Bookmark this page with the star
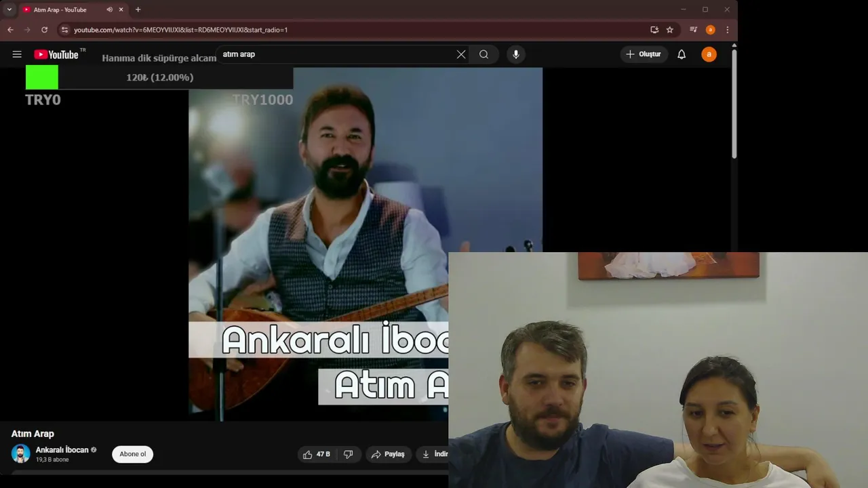This screenshot has width=868, height=488. coord(670,30)
